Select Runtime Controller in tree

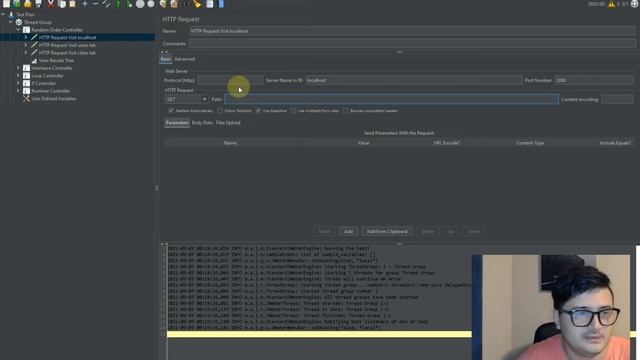coord(51,91)
